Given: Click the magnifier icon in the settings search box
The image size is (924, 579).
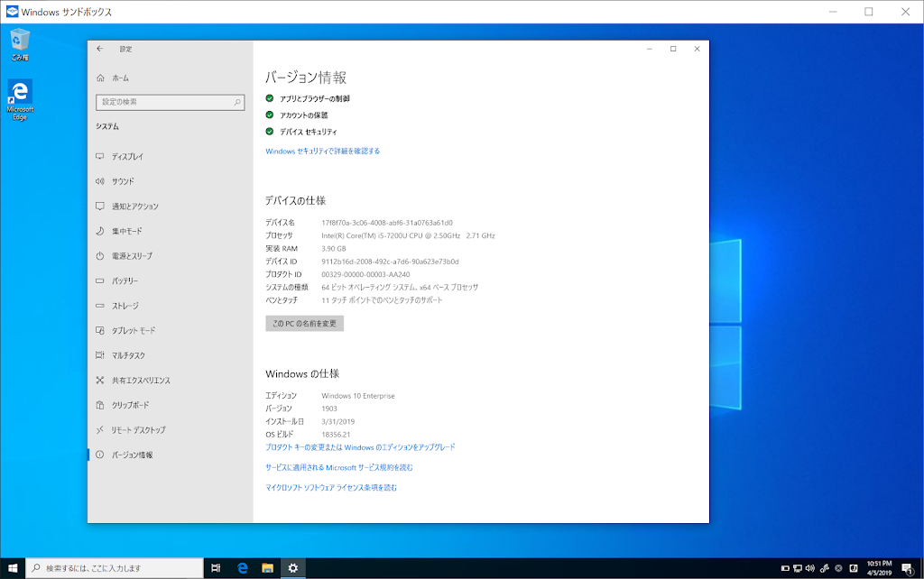Looking at the screenshot, I should (237, 103).
